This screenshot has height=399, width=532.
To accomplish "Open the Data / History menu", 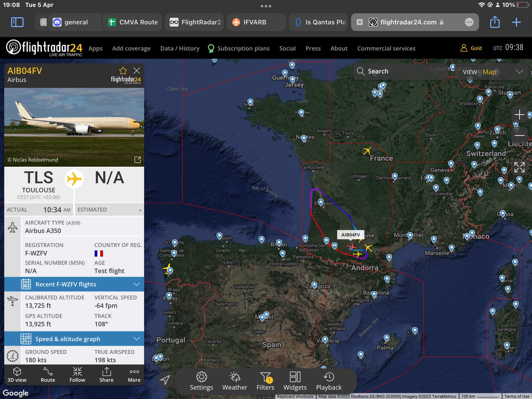I will [x=180, y=48].
